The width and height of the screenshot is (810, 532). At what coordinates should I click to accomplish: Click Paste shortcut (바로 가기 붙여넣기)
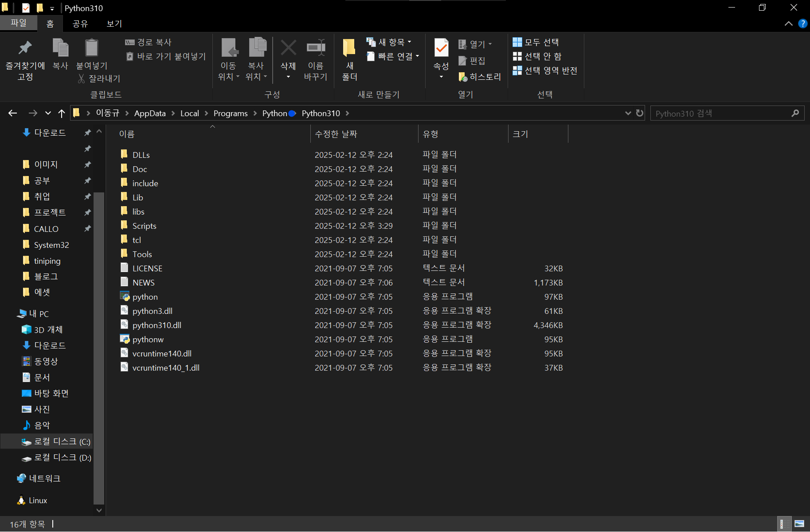[166, 56]
